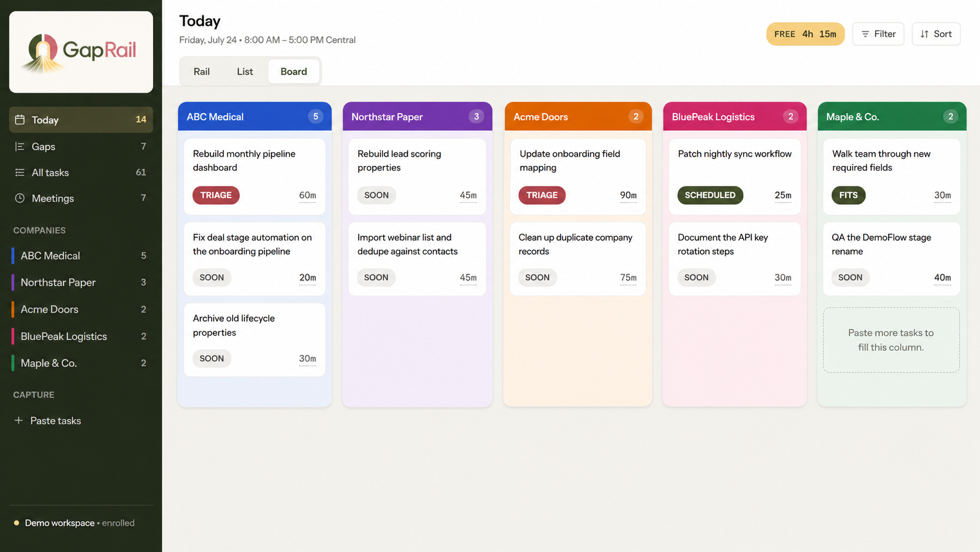The width and height of the screenshot is (980, 552).
Task: Click SOON tag on QA the DemoFlow card
Action: click(850, 277)
